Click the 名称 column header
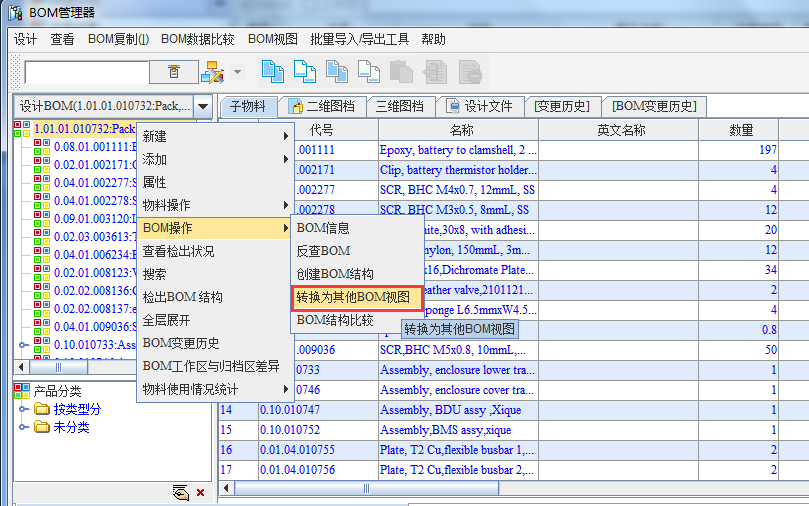The image size is (809, 506). point(459,130)
